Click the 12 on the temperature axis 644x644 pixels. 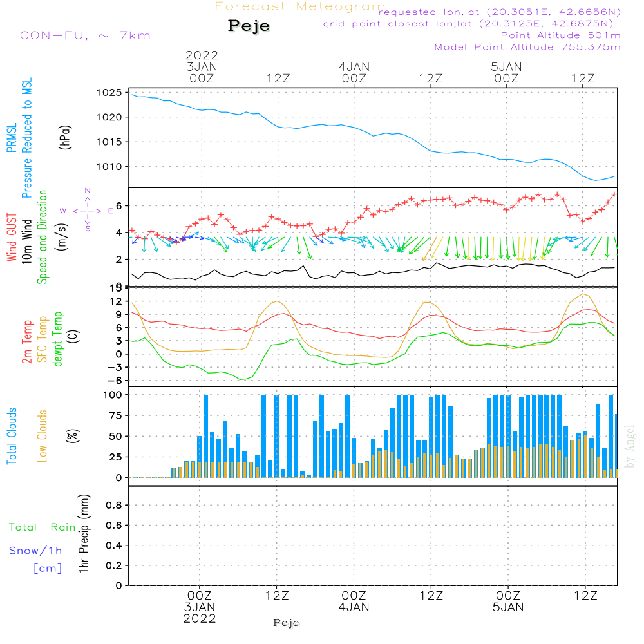116,301
